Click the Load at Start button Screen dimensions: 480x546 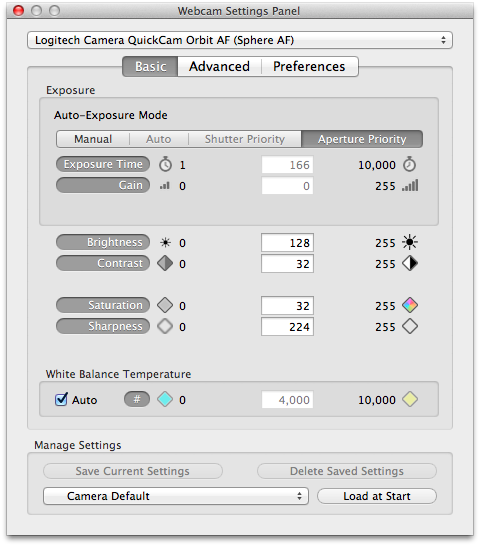click(377, 496)
